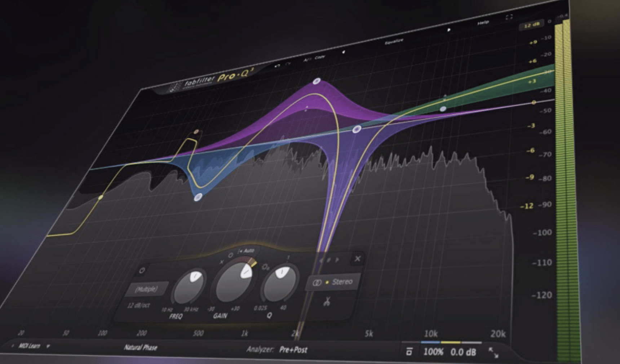Open the 12 dB display range dropdown

coord(531,25)
